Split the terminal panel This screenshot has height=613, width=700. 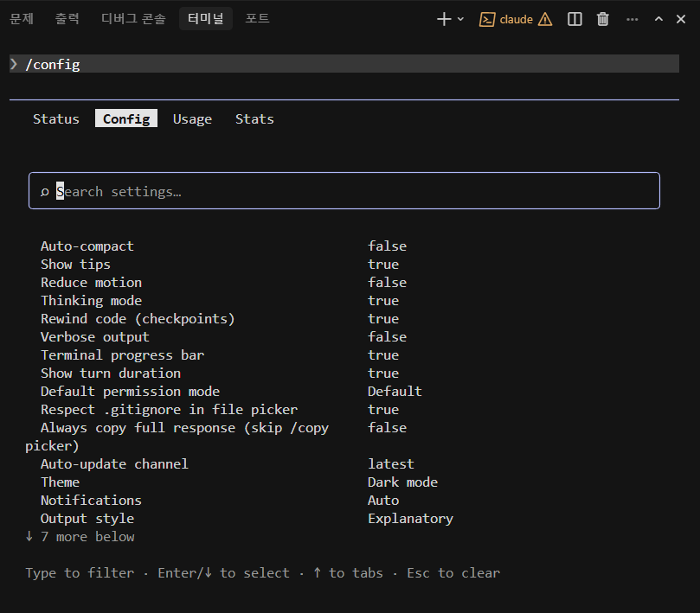[575, 19]
